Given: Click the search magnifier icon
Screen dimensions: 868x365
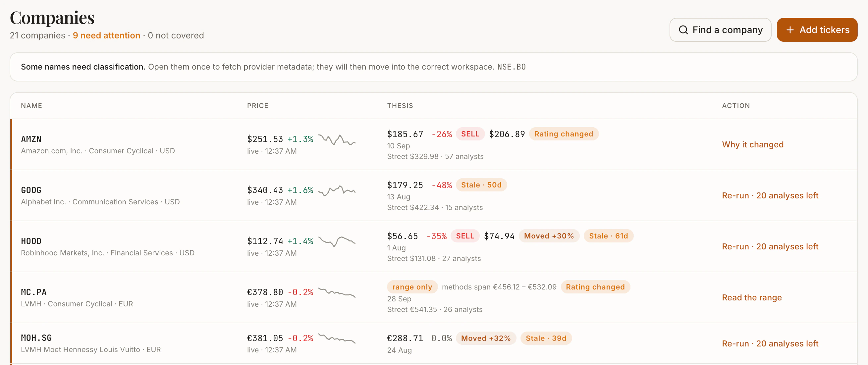Looking at the screenshot, I should tap(683, 30).
